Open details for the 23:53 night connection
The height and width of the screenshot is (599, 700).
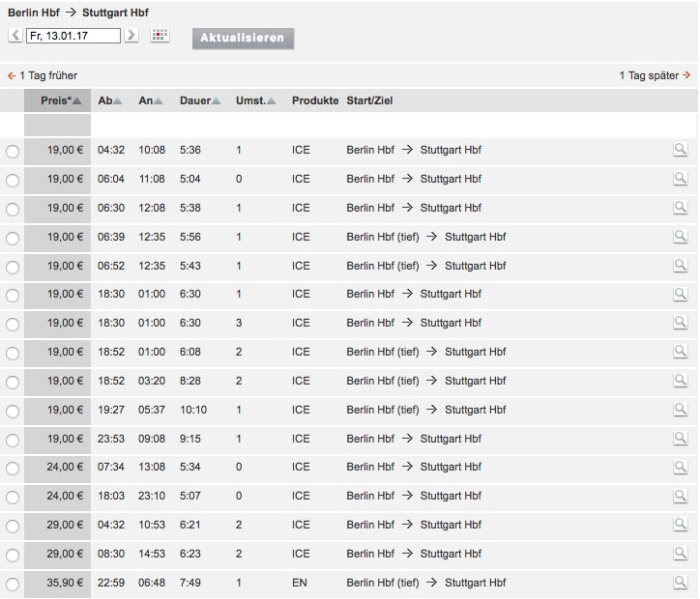coord(681,439)
